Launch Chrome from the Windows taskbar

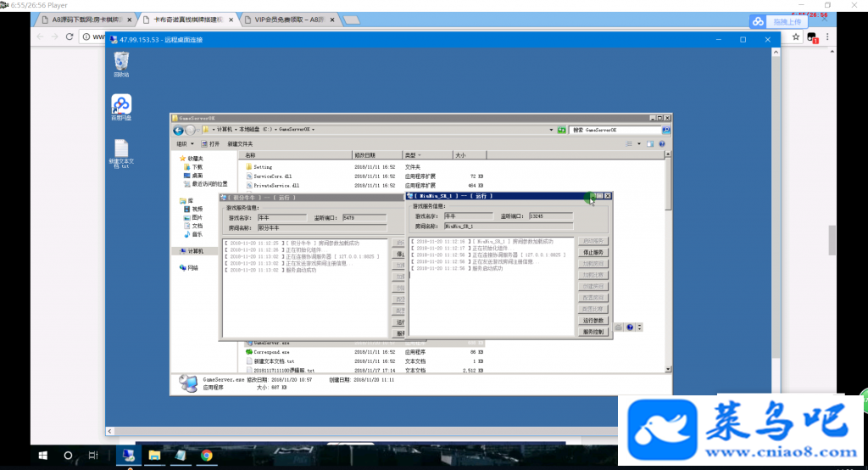click(x=207, y=455)
